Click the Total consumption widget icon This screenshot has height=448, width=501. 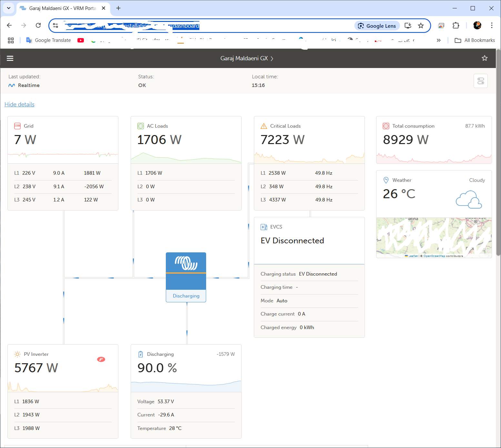pyautogui.click(x=386, y=126)
